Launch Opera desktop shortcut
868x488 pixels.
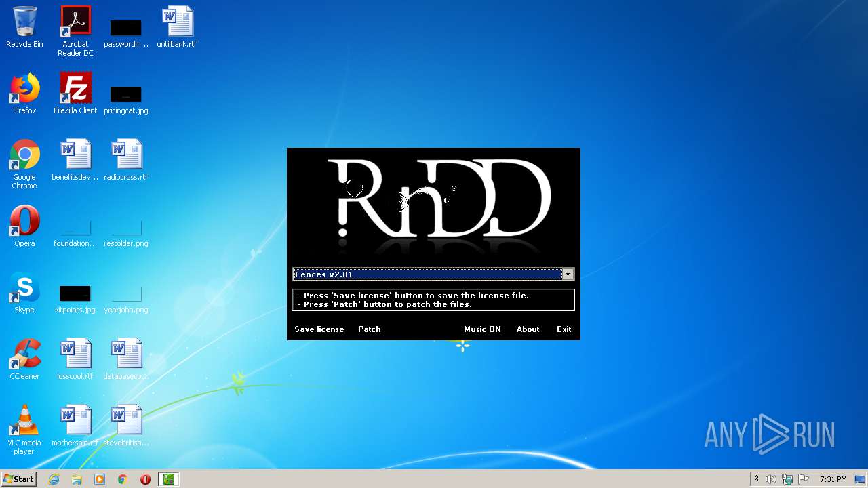(24, 227)
